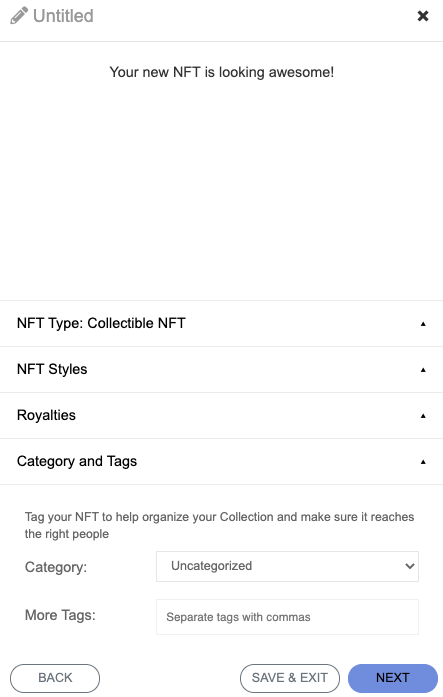The image size is (443, 697).
Task: Click the 'Your new NFT is looking awesome!' message
Action: pyautogui.click(x=222, y=72)
